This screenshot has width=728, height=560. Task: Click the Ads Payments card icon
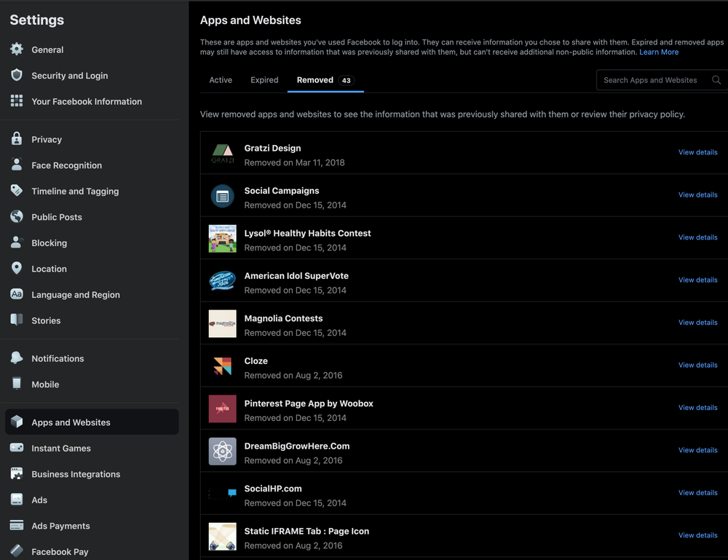click(x=17, y=526)
